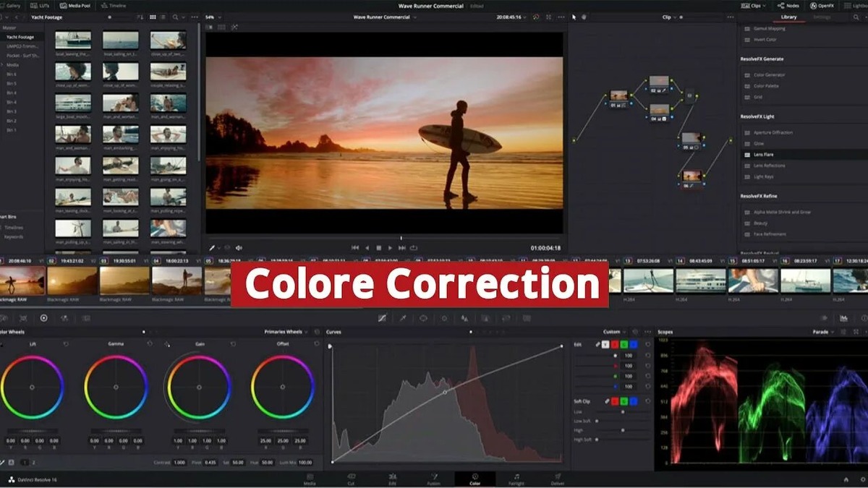The width and height of the screenshot is (868, 488).
Task: Toggle the Nodes editor panel
Action: 788,5
